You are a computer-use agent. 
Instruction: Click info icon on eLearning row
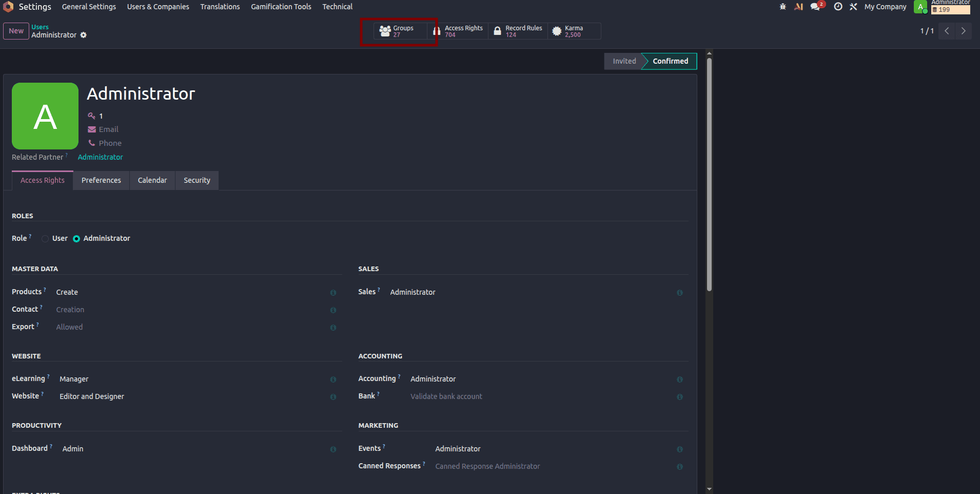tap(333, 379)
